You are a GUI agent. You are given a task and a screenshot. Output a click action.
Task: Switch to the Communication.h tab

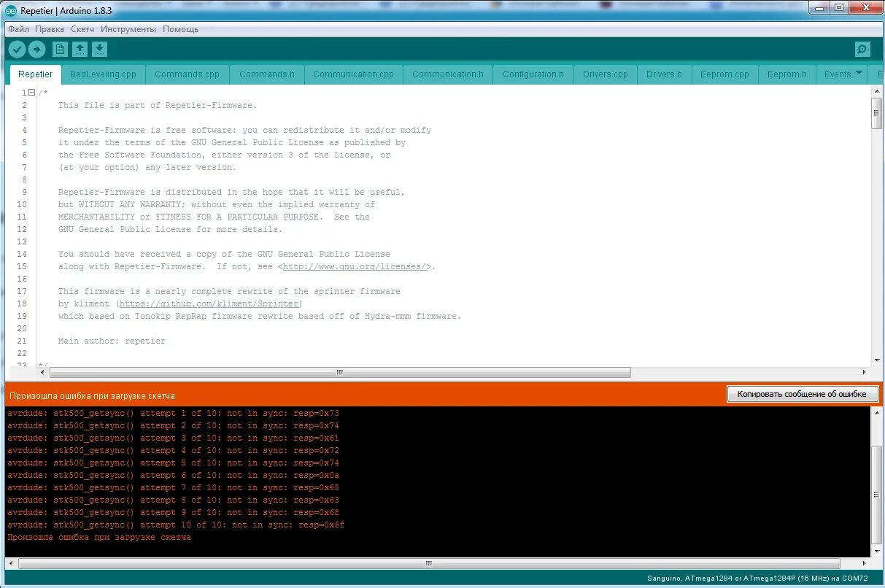click(x=448, y=74)
